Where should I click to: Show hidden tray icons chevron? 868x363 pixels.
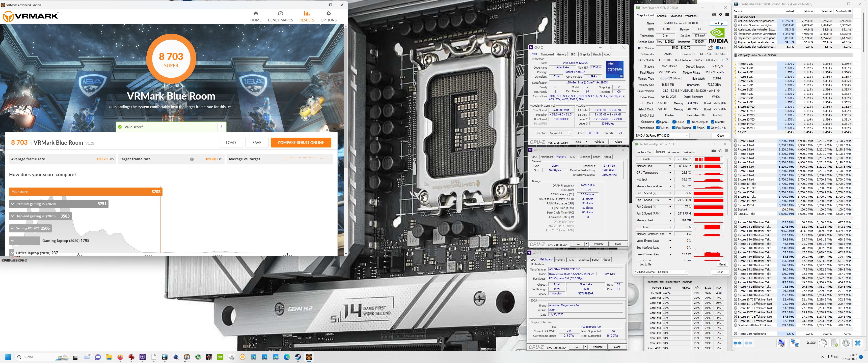click(822, 357)
